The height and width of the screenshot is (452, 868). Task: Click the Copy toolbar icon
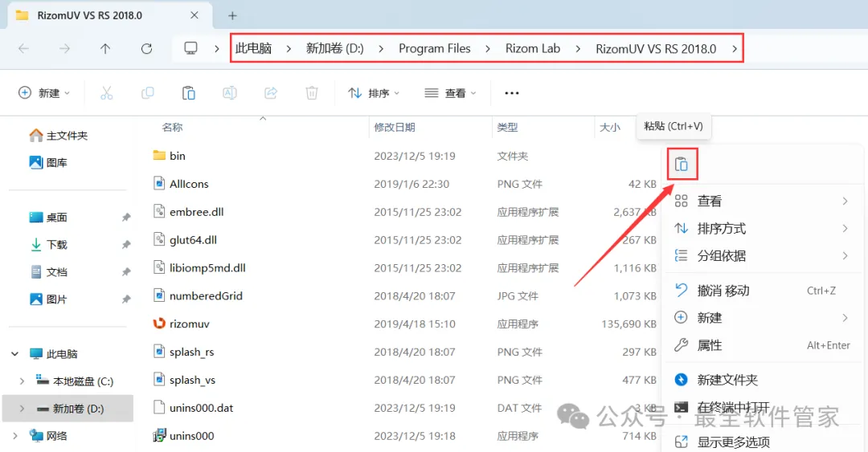point(147,93)
